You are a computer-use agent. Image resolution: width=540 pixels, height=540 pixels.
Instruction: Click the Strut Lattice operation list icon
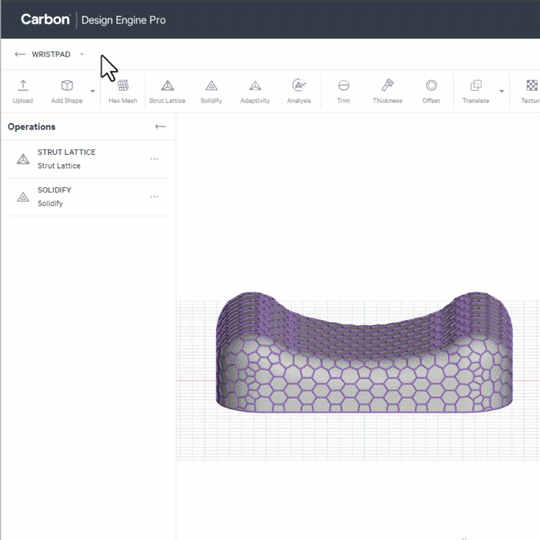point(23,159)
